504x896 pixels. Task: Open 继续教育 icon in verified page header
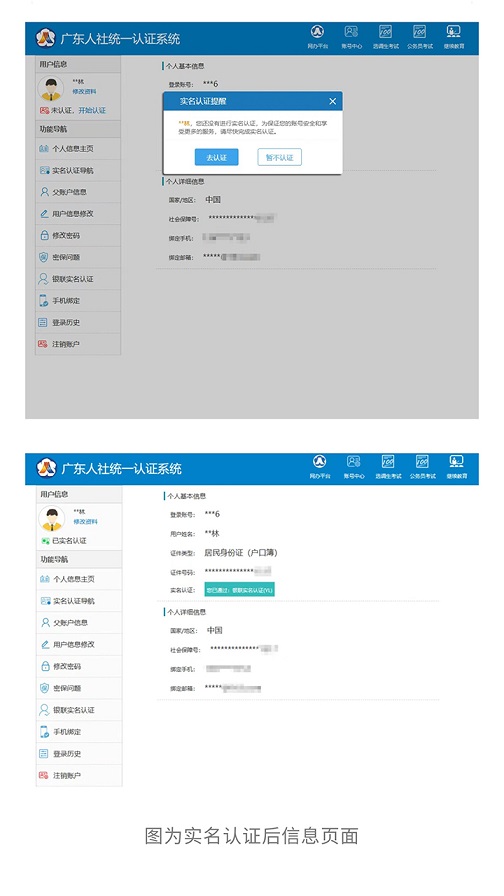[x=456, y=467]
